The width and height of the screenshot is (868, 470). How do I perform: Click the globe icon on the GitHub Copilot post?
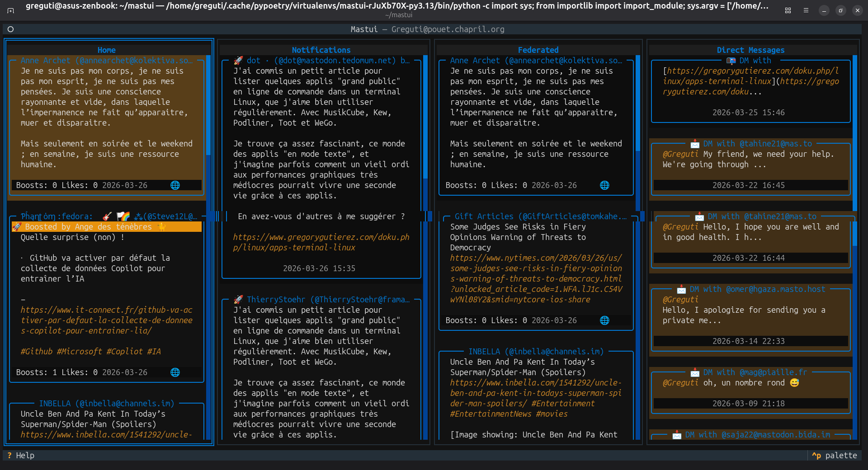click(x=175, y=372)
